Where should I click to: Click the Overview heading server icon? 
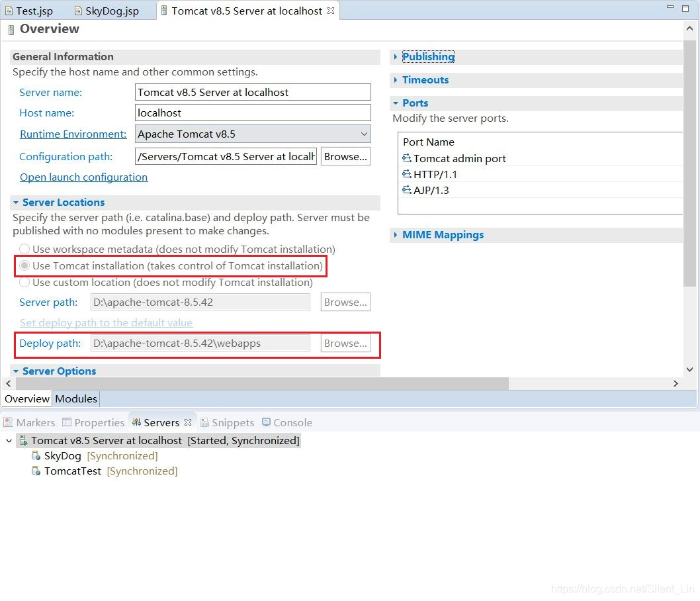11,30
